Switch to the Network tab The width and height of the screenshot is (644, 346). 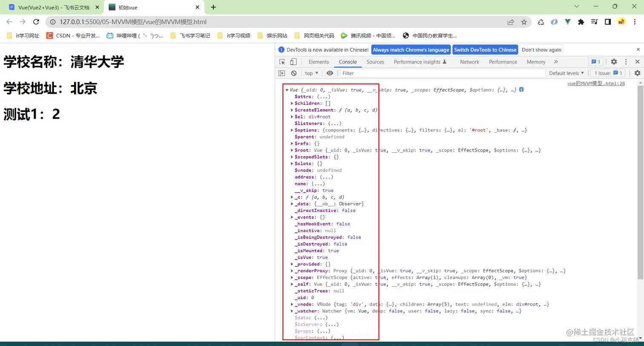(x=469, y=62)
